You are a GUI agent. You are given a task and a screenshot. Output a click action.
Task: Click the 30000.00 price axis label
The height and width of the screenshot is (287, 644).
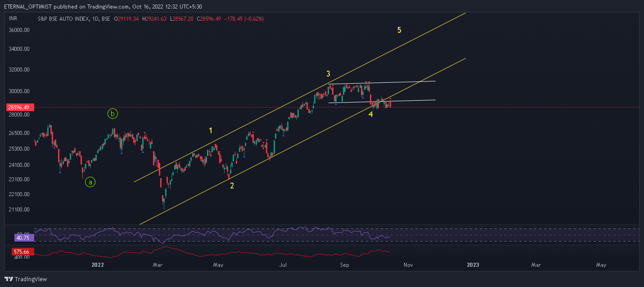pyautogui.click(x=19, y=92)
